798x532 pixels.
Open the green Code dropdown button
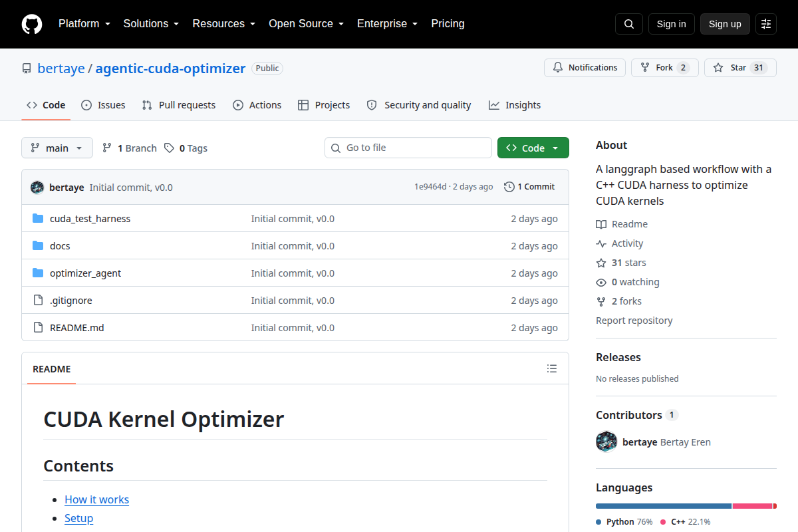533,148
